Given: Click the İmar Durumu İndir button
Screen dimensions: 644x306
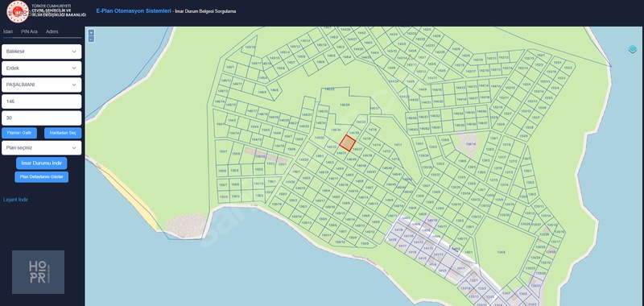Looking at the screenshot, I should pyautogui.click(x=42, y=163).
